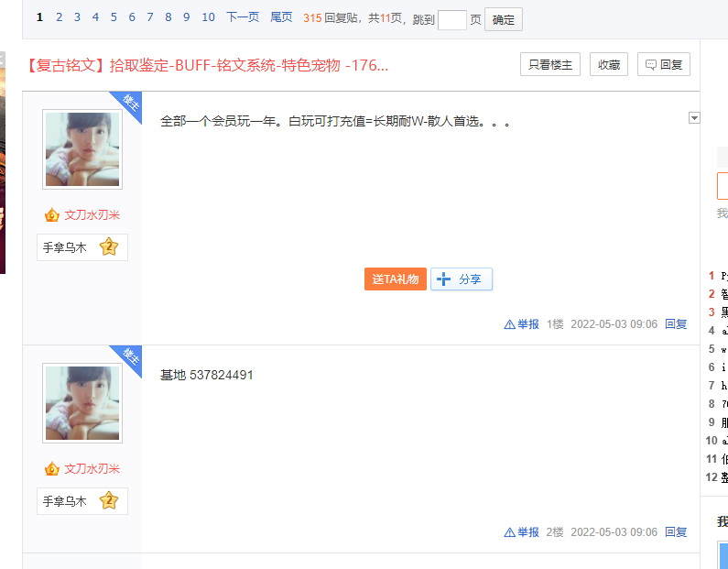Click the plus share icon
Viewport: 728px width, 569px height.
point(445,279)
